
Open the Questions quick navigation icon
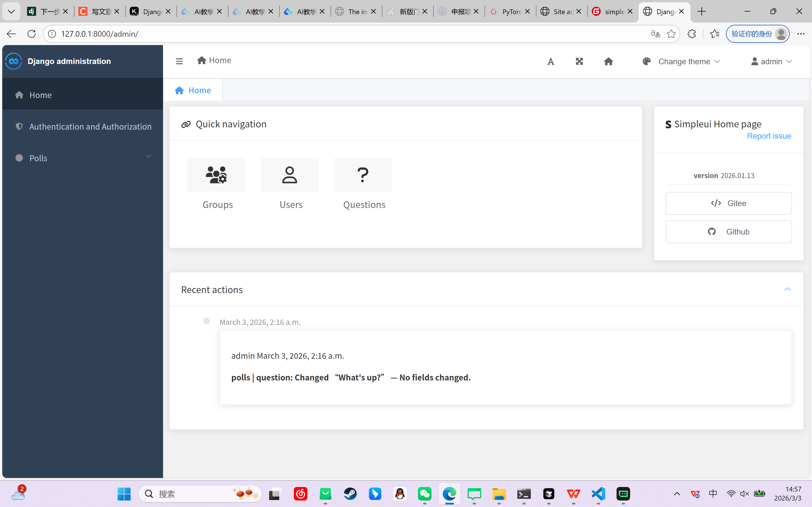coord(363,175)
